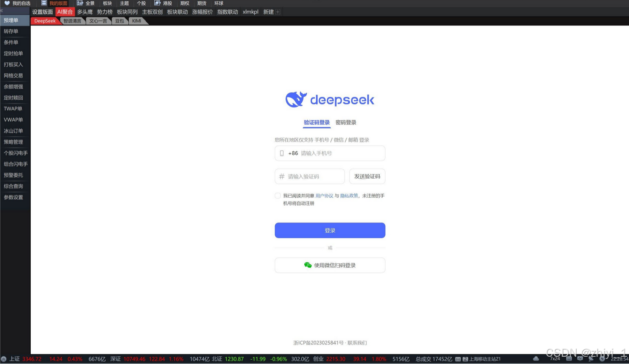Image resolution: width=629 pixels, height=364 pixels.
Task: Open the DeepSeek AI tab
Action: click(45, 21)
